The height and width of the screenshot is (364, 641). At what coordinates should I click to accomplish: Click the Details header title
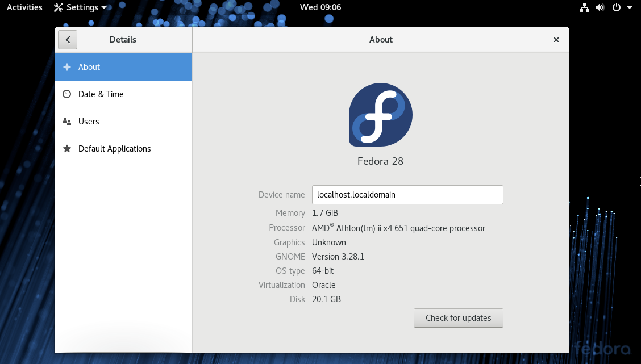pos(123,40)
